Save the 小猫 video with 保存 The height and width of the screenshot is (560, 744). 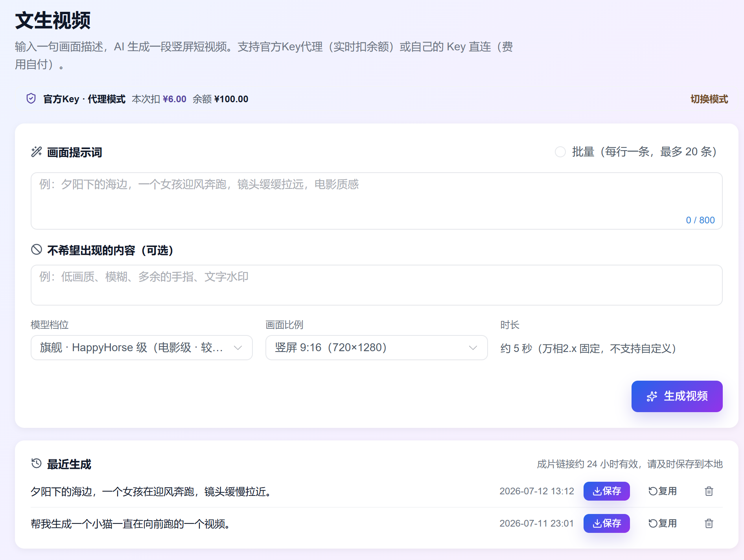click(x=606, y=523)
